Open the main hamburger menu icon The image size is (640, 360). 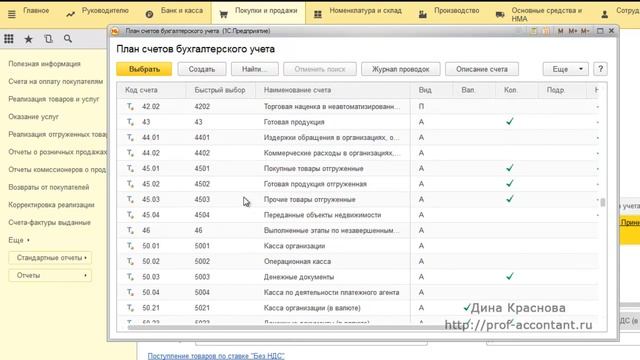(x=11, y=14)
